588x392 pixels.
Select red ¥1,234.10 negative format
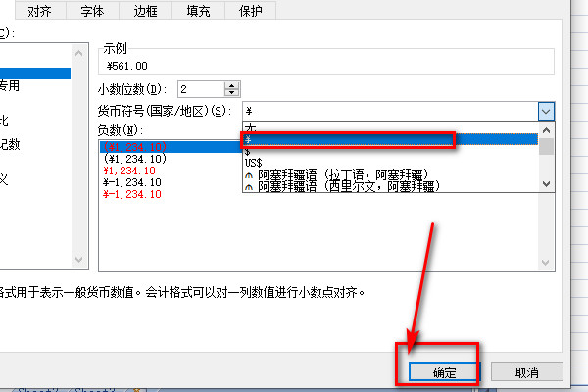pyautogui.click(x=128, y=171)
